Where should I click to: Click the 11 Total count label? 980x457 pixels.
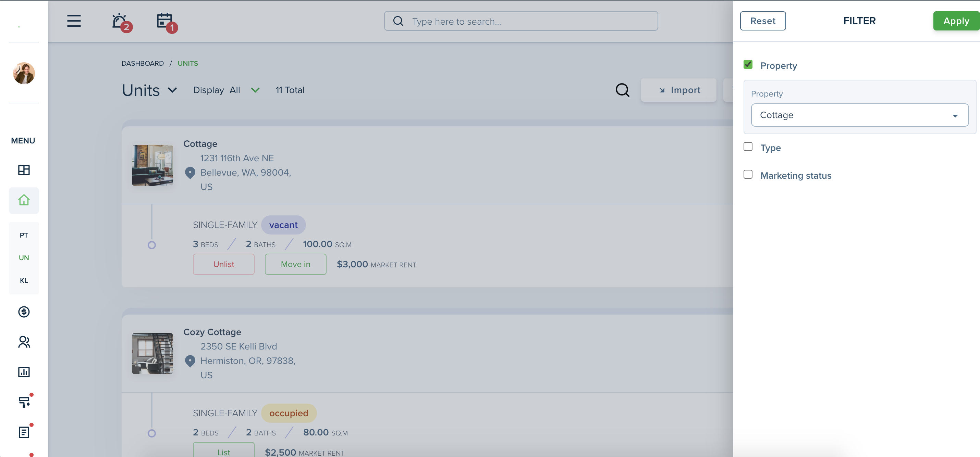(290, 90)
